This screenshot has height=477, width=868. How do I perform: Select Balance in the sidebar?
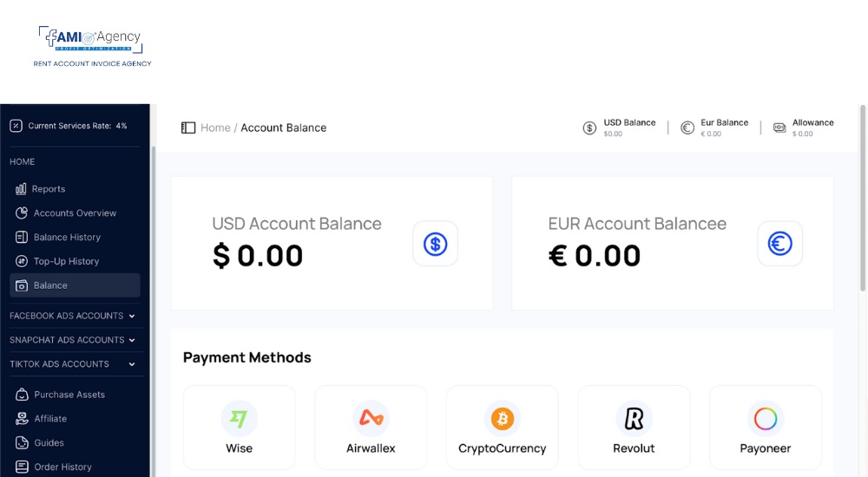(x=75, y=285)
